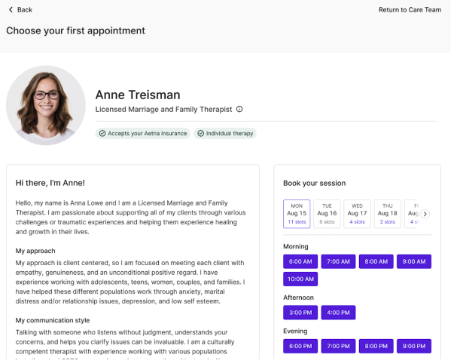The width and height of the screenshot is (452, 363).
Task: Click Anne Treisman's profile photo
Action: click(x=46, y=105)
